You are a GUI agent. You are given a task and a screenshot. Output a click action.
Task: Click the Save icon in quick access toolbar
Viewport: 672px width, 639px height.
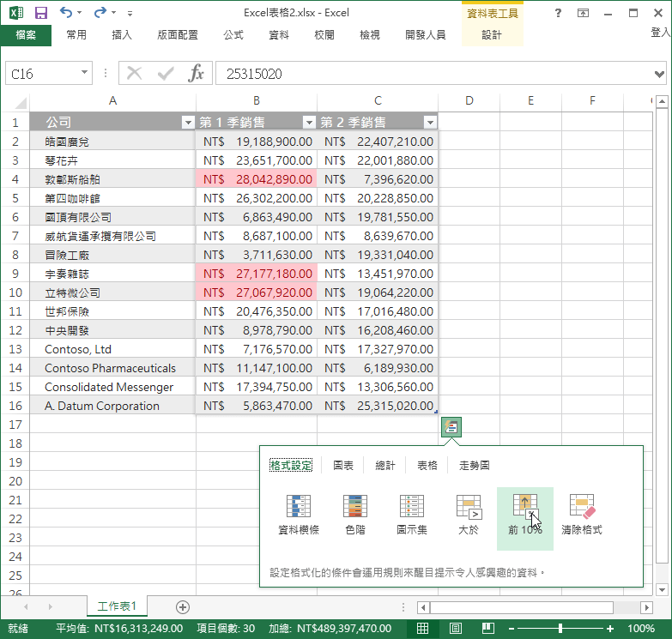pos(40,13)
